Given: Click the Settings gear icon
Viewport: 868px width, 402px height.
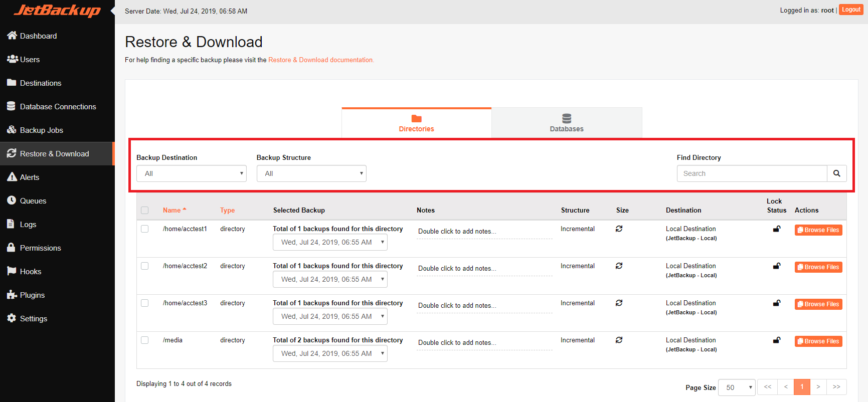Looking at the screenshot, I should coord(12,318).
